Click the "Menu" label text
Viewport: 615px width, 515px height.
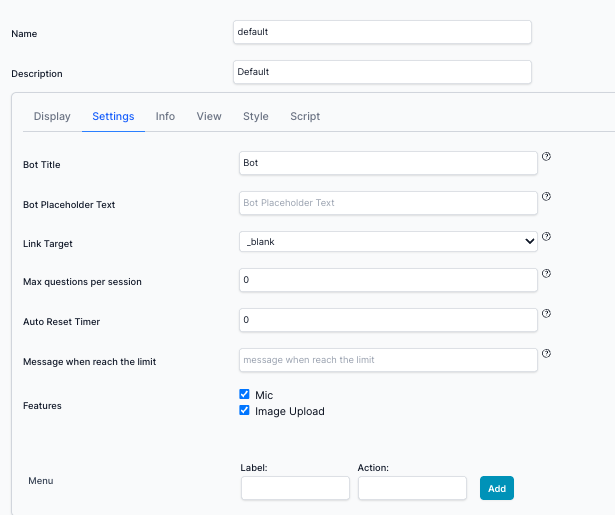[x=41, y=481]
